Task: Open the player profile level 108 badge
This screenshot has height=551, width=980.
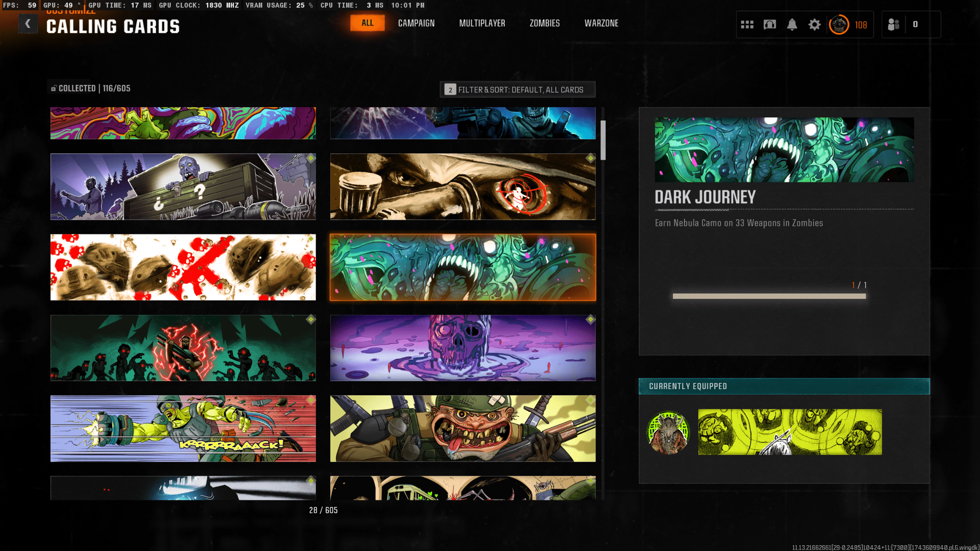Action: 839,24
